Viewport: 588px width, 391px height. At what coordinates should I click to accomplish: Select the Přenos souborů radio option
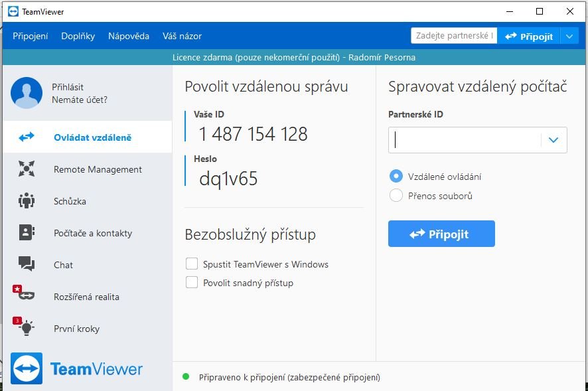[x=396, y=195]
